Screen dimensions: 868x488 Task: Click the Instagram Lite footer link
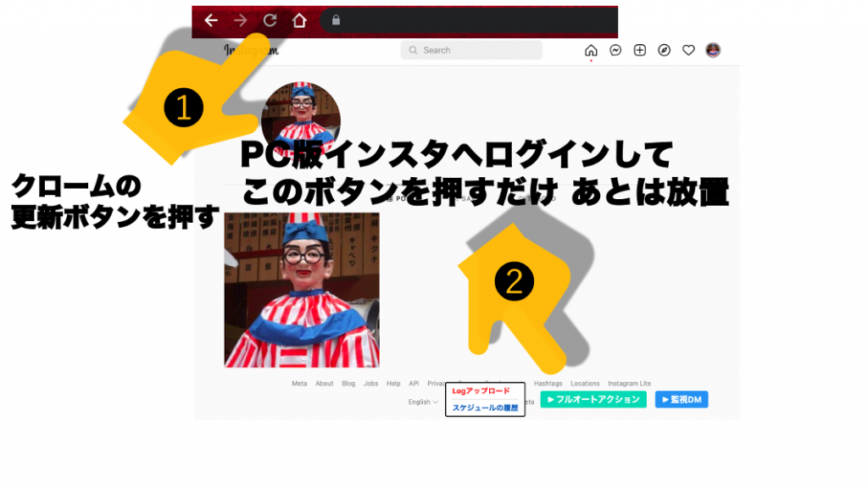click(630, 384)
